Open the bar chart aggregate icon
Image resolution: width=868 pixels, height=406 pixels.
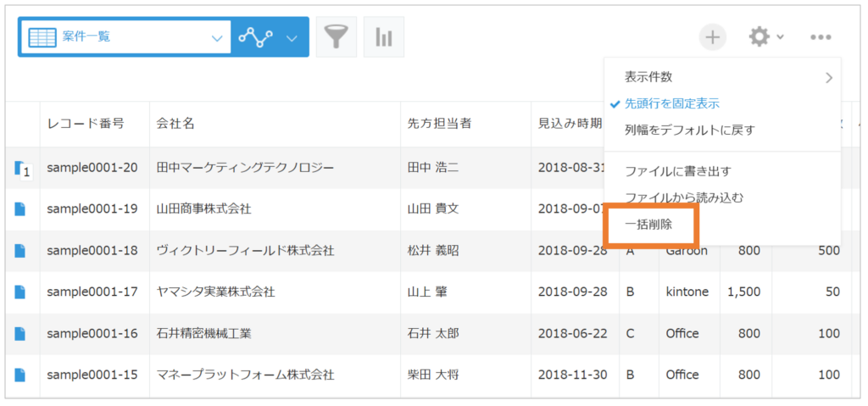pos(384,37)
